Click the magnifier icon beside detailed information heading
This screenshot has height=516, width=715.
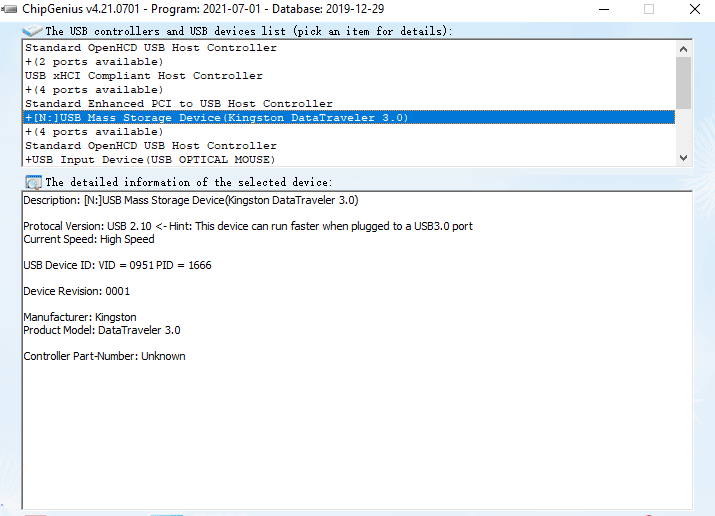(33, 182)
